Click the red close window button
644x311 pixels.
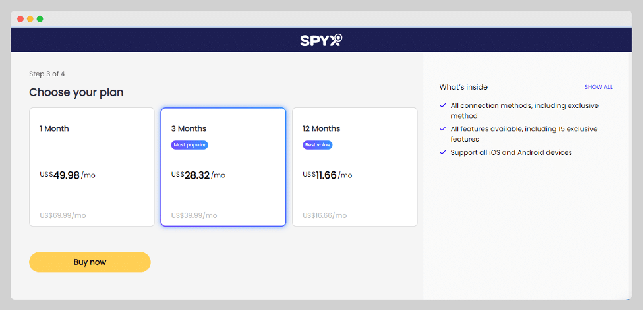pyautogui.click(x=20, y=19)
